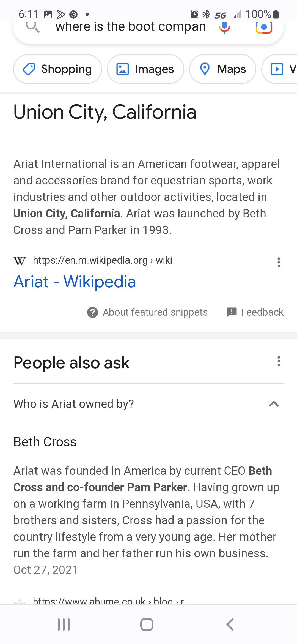Open the Shopping filter tab
This screenshot has width=297, height=644.
click(57, 69)
